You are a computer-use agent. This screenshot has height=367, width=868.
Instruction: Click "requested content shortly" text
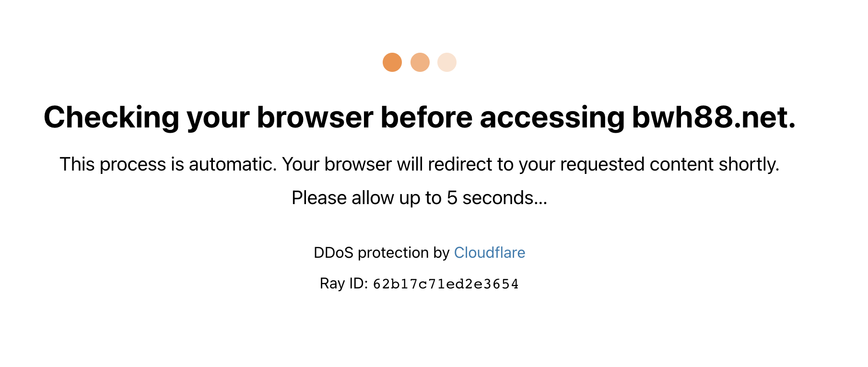coord(669,164)
